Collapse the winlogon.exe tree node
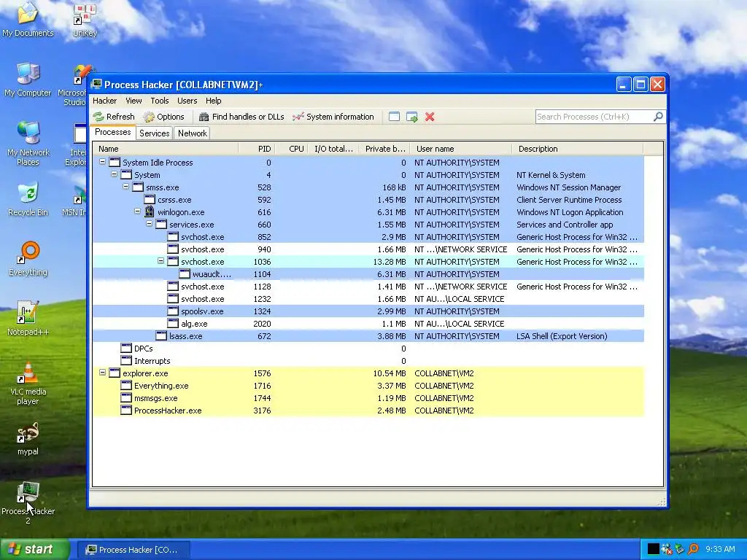 tap(138, 211)
